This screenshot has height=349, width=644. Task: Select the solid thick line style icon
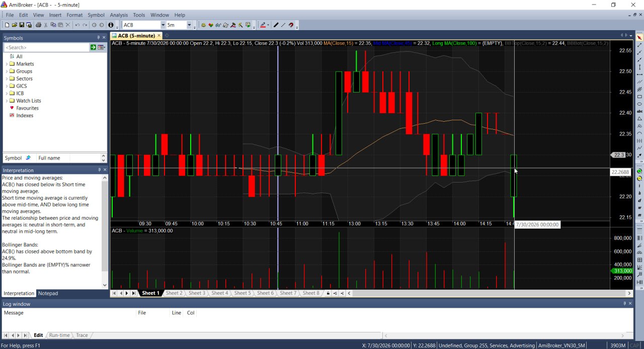pos(276,25)
